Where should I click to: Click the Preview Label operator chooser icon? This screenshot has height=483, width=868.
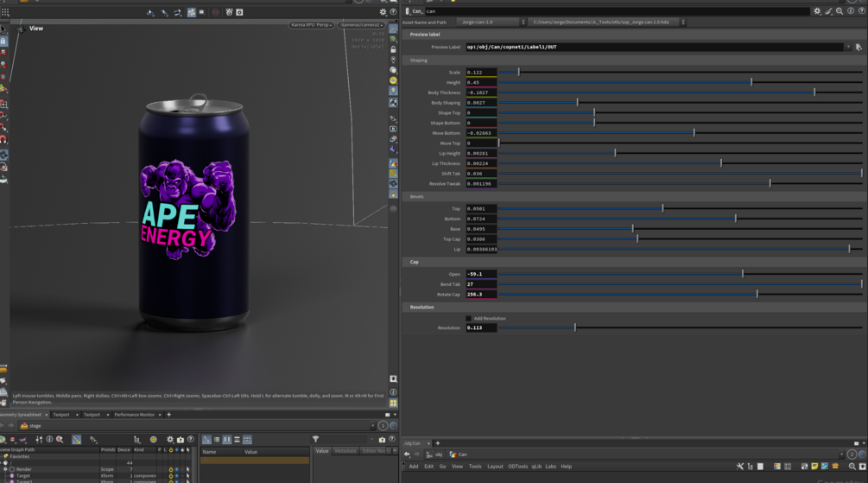(858, 47)
